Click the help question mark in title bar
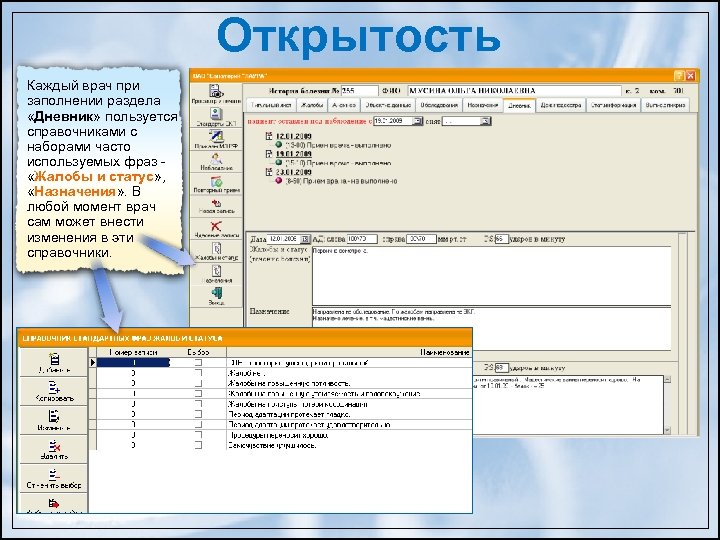The image size is (720, 540). coord(679,76)
